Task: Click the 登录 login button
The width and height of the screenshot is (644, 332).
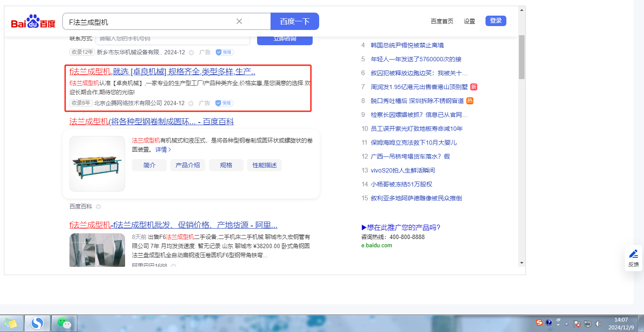Action: click(495, 21)
